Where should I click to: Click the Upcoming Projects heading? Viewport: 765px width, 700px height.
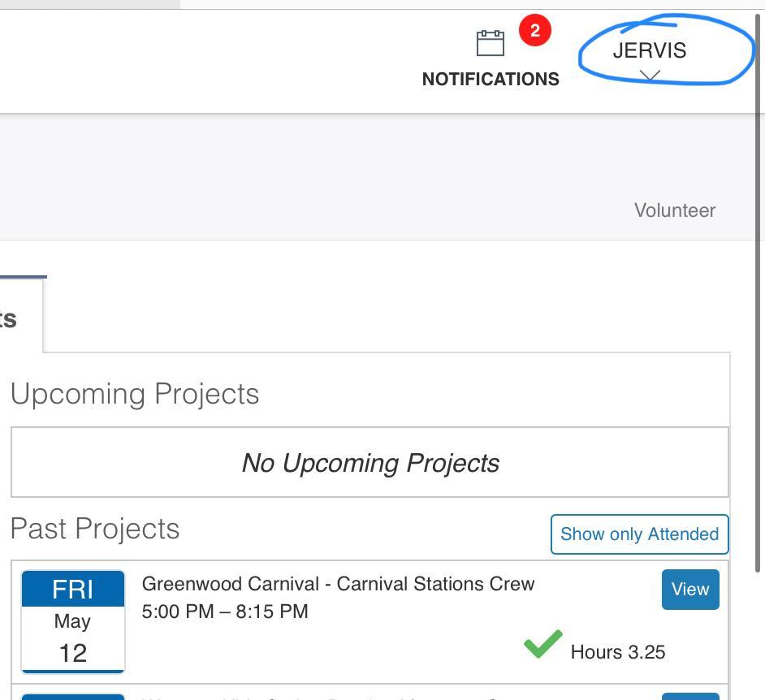point(135,394)
